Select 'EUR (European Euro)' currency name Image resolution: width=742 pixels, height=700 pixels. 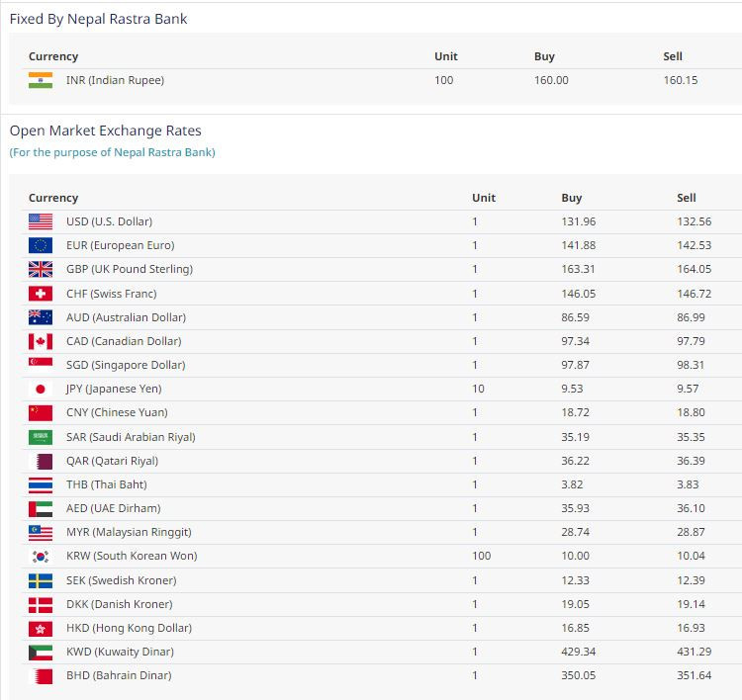point(120,245)
